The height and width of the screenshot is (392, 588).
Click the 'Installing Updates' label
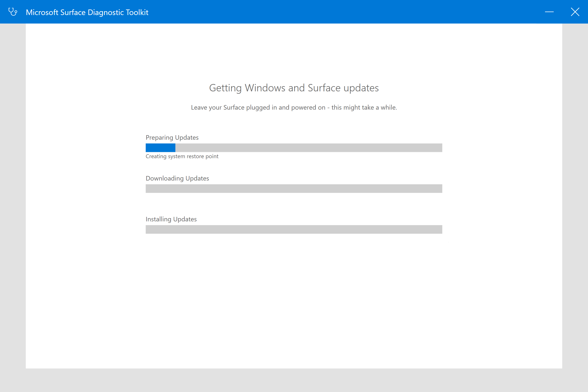171,219
